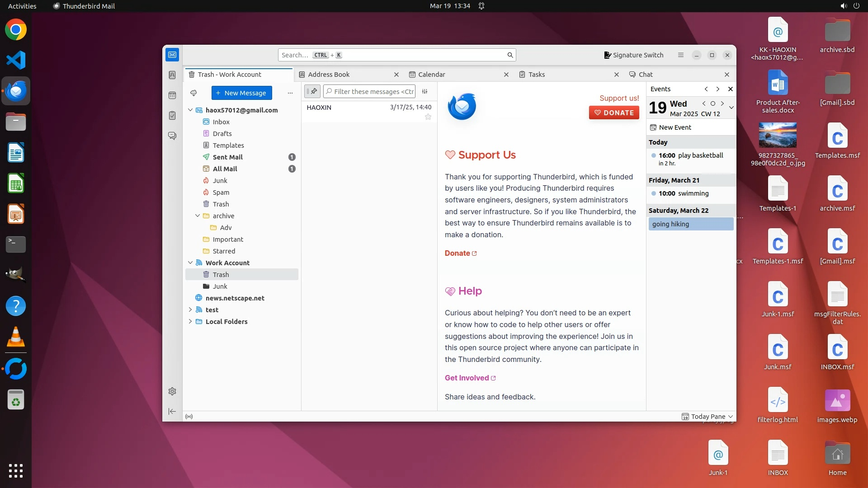Toggle the star on the HAOXIN message
Image resolution: width=868 pixels, height=488 pixels.
[428, 117]
